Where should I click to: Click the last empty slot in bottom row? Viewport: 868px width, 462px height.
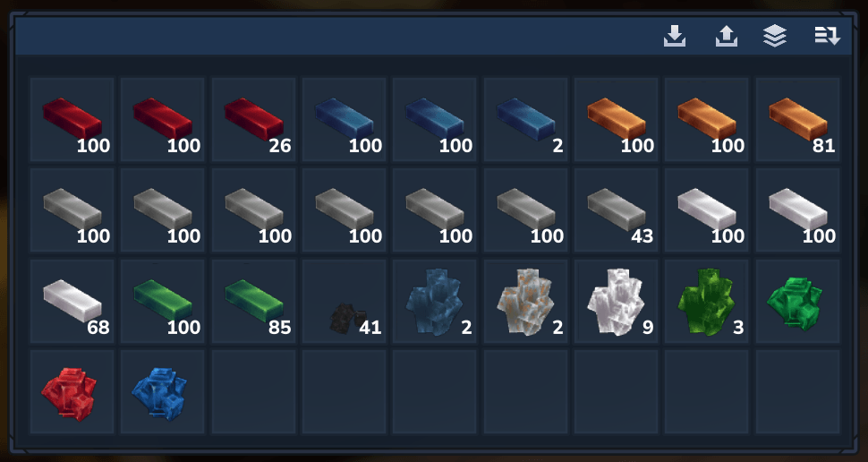pos(797,391)
